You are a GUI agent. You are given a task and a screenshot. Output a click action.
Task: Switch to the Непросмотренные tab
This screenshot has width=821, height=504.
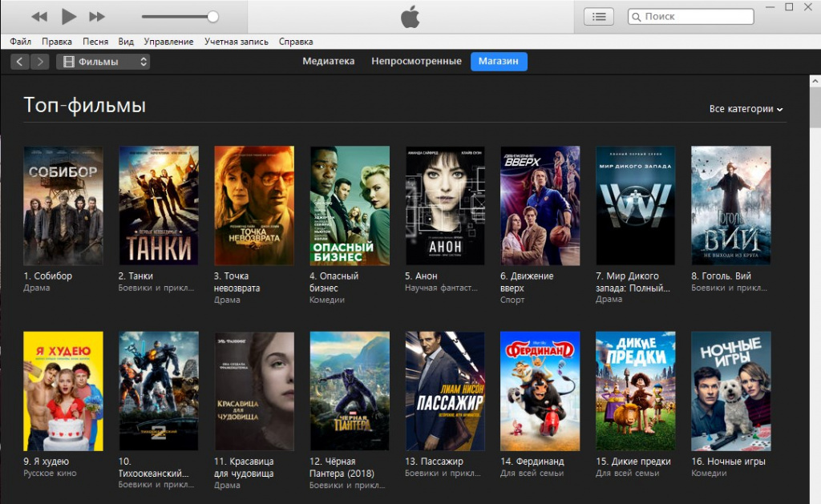tap(416, 62)
